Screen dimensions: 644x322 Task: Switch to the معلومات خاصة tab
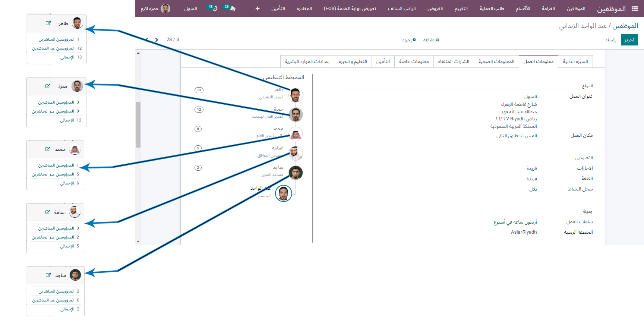tap(414, 61)
